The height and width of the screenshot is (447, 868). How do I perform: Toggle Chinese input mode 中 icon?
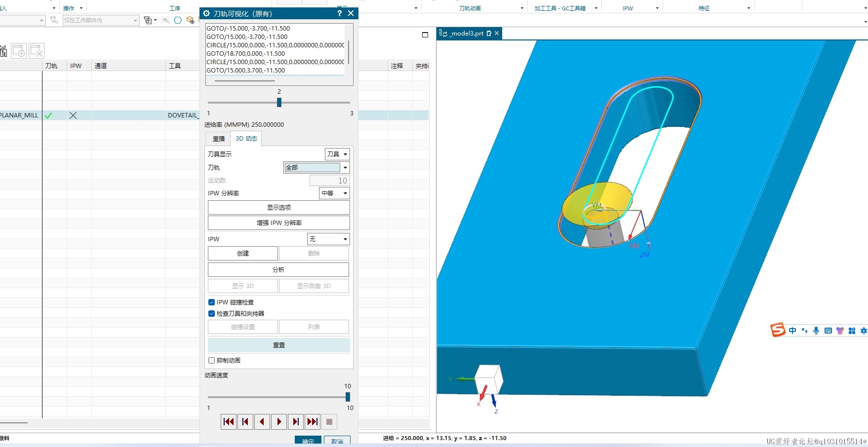point(792,331)
